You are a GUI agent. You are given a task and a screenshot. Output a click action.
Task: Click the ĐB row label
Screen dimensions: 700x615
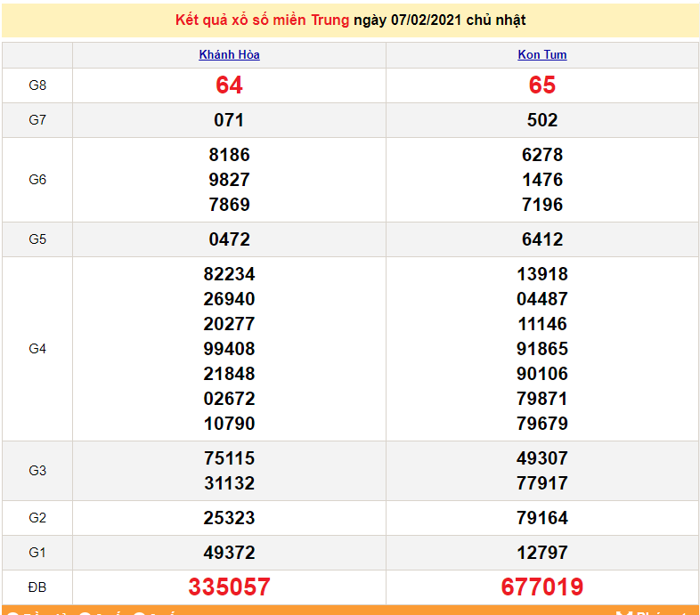point(37,587)
